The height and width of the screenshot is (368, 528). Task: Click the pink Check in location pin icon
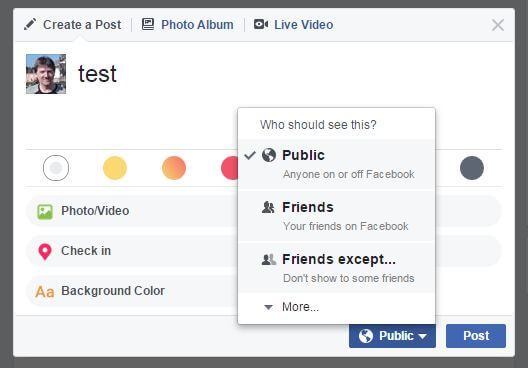tap(45, 252)
